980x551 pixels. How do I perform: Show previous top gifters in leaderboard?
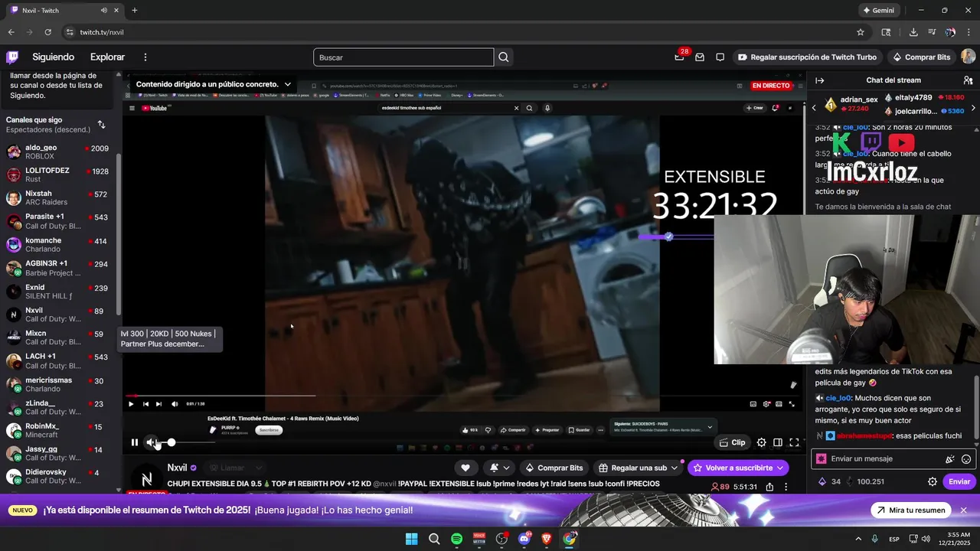pyautogui.click(x=815, y=107)
